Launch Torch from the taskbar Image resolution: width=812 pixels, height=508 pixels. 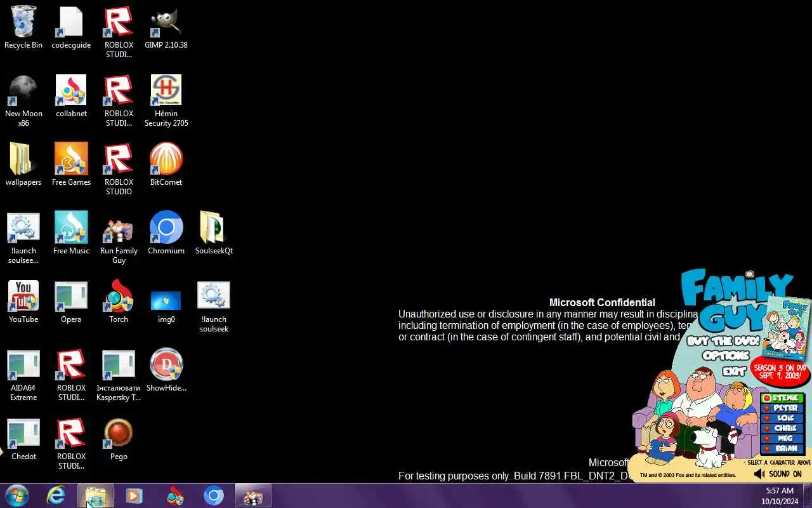(174, 495)
